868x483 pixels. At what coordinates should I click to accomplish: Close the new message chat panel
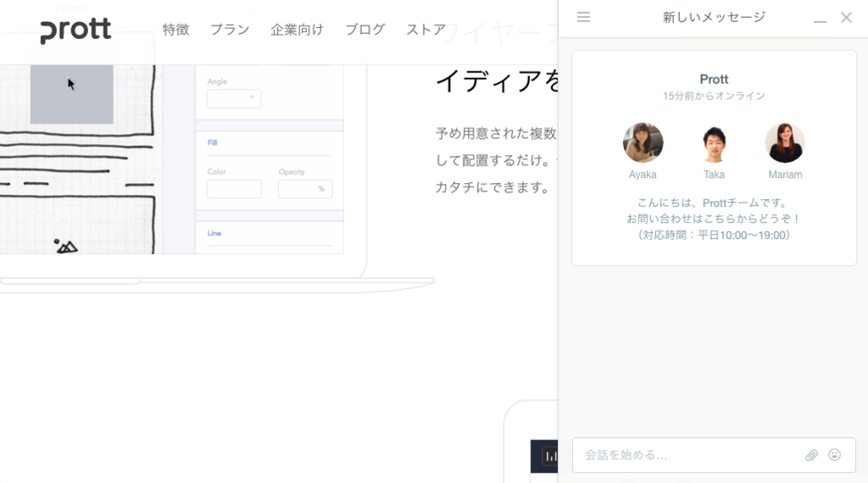(x=846, y=17)
